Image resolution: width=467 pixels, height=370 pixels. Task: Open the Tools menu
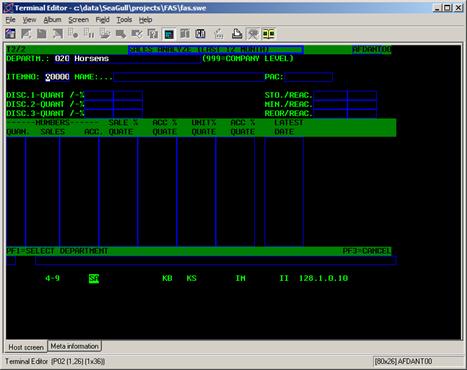click(x=124, y=20)
